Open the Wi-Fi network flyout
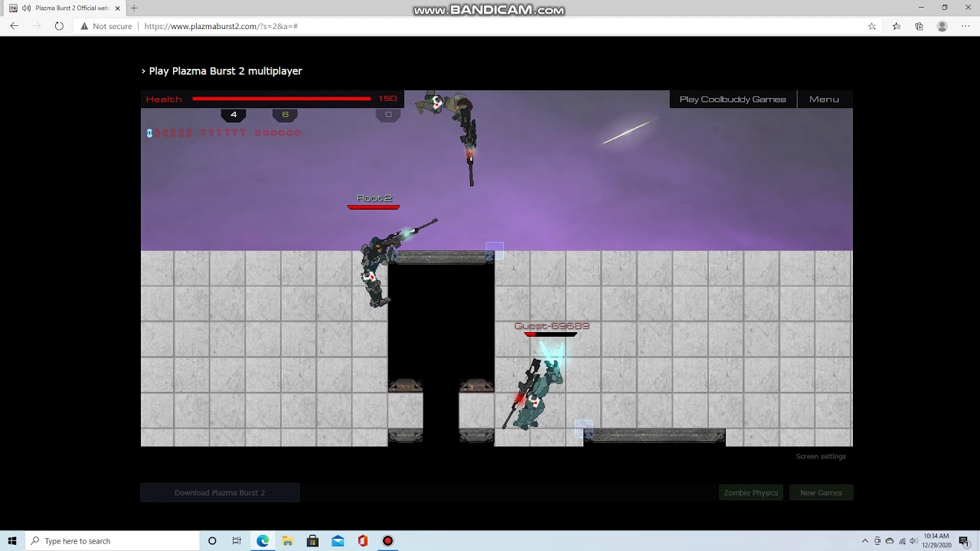 [902, 541]
